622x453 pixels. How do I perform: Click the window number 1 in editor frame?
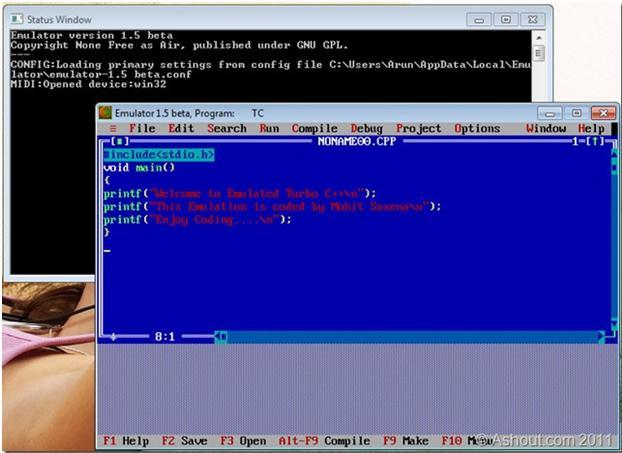pyautogui.click(x=576, y=141)
